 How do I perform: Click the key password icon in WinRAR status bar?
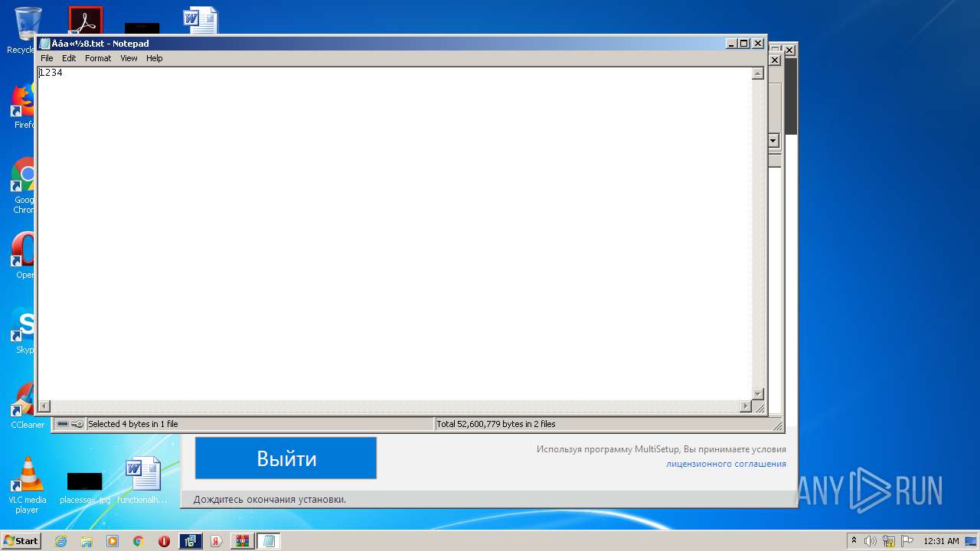(x=77, y=424)
